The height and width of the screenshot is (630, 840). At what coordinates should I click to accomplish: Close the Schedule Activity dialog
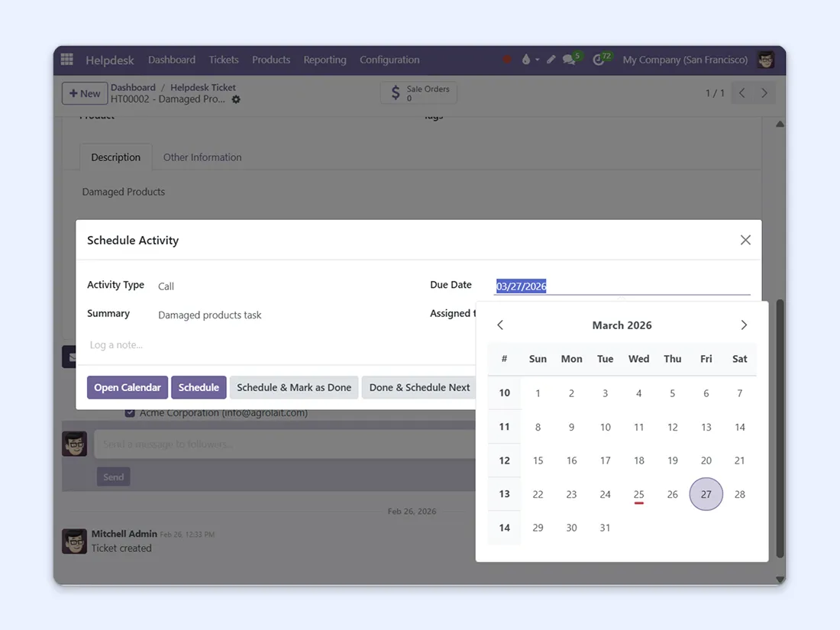pos(745,240)
